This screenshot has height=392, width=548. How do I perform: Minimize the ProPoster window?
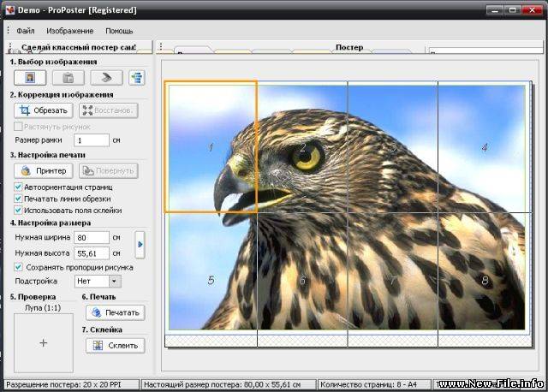[495, 10]
